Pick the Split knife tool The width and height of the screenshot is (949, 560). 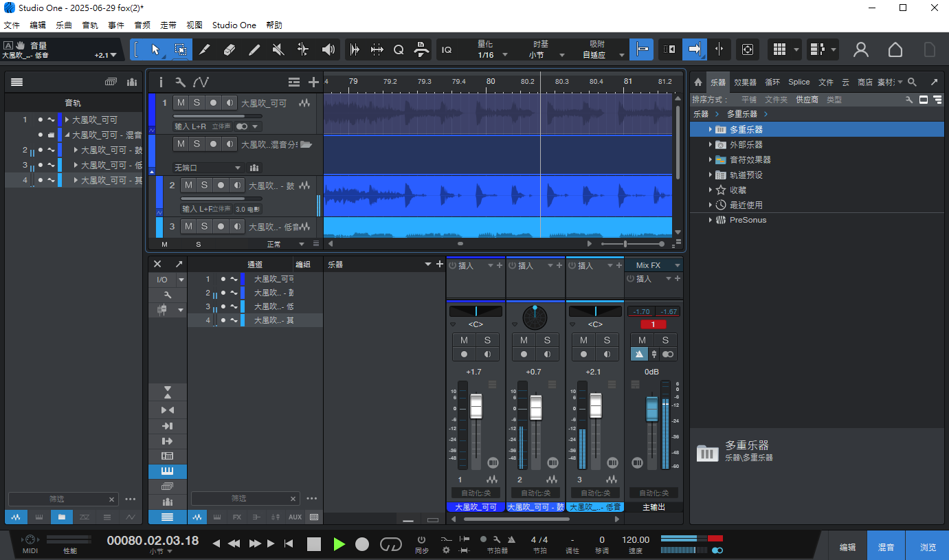coord(205,49)
